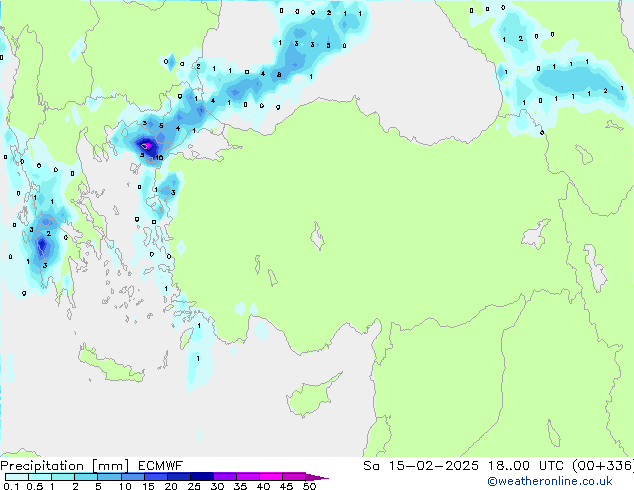Click the '10' precipitation value on the map

coord(159,158)
